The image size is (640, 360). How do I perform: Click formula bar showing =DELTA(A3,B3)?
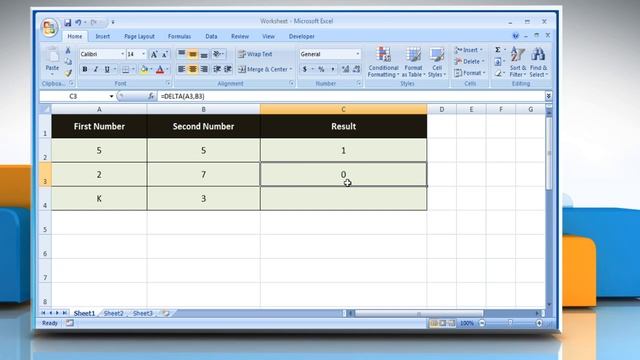tap(351, 96)
